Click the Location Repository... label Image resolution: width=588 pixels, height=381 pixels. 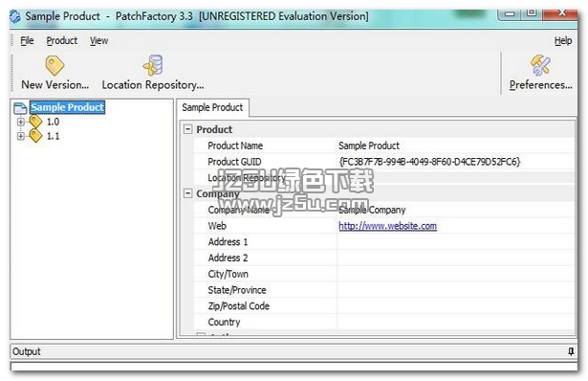click(153, 85)
